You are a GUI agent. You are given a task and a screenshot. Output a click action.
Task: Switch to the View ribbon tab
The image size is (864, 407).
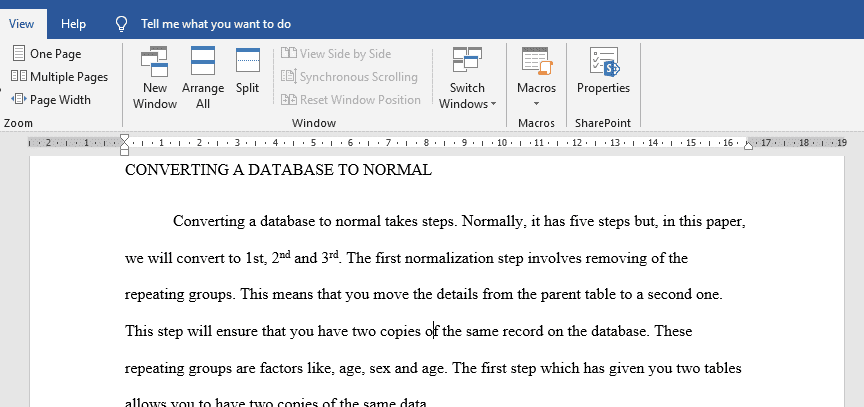coord(21,24)
